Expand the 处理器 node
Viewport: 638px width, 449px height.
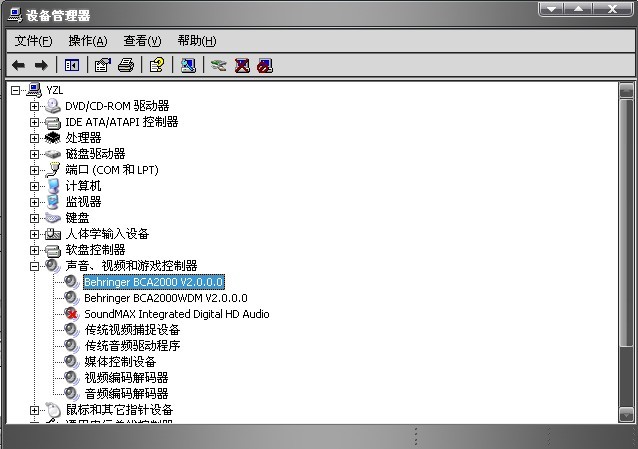coord(35,138)
